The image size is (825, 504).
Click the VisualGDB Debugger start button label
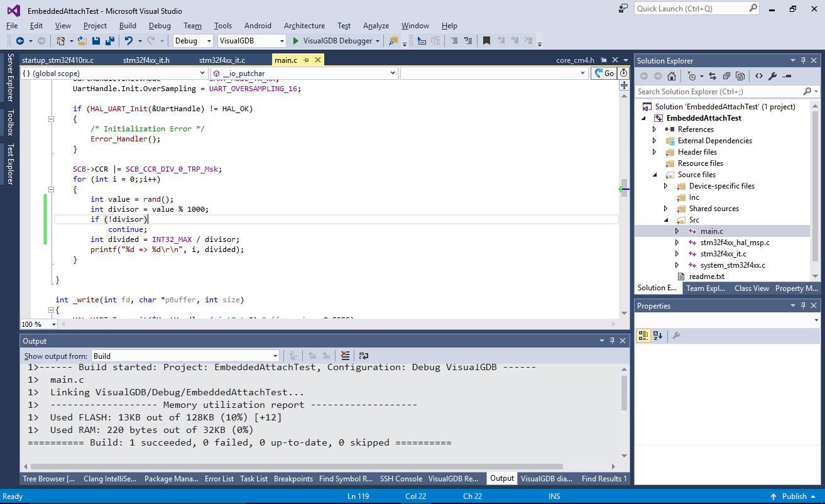pos(338,41)
